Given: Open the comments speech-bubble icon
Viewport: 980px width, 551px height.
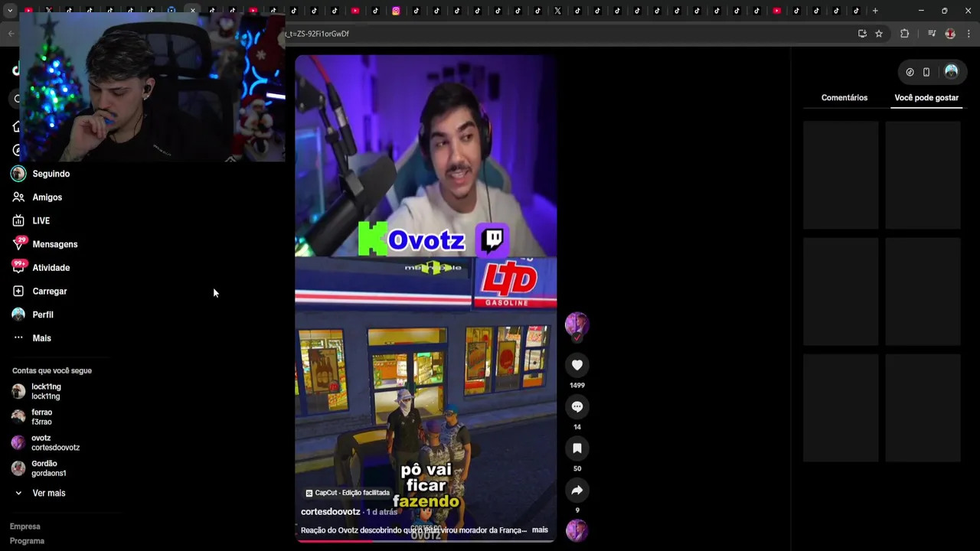Looking at the screenshot, I should pyautogui.click(x=577, y=406).
